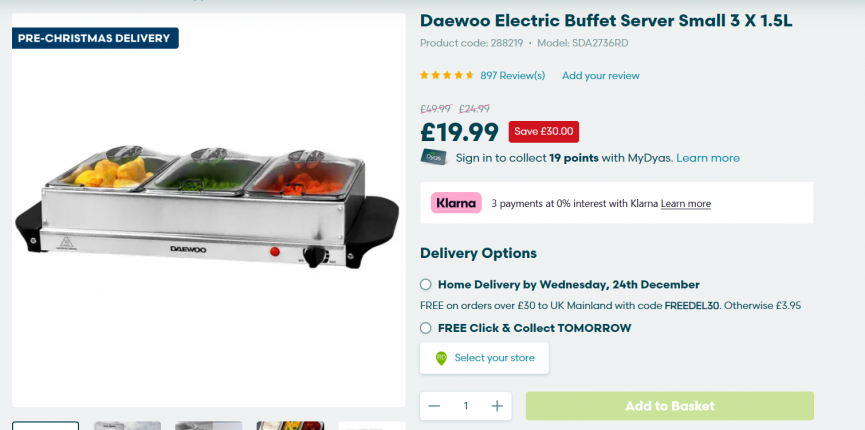
Task: Click the Add to Basket button
Action: [x=670, y=406]
